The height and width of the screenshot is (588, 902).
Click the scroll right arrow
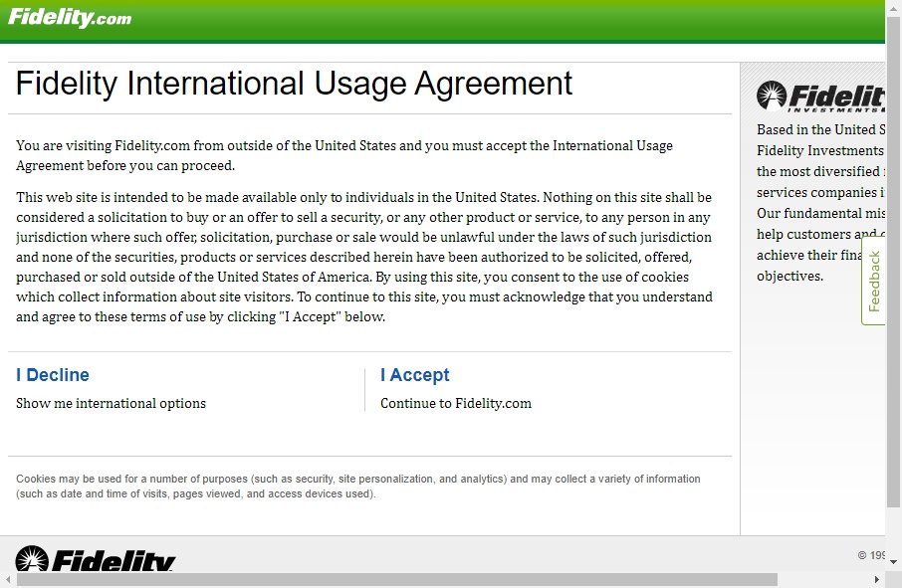point(877,579)
